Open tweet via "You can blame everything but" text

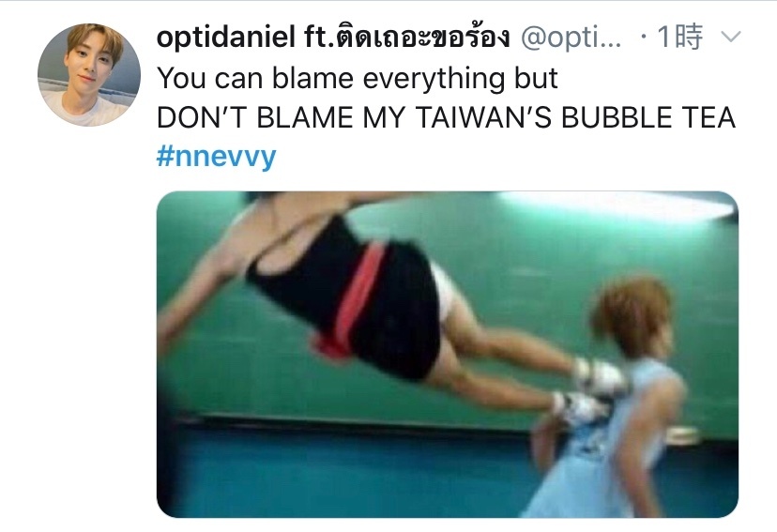tap(358, 78)
